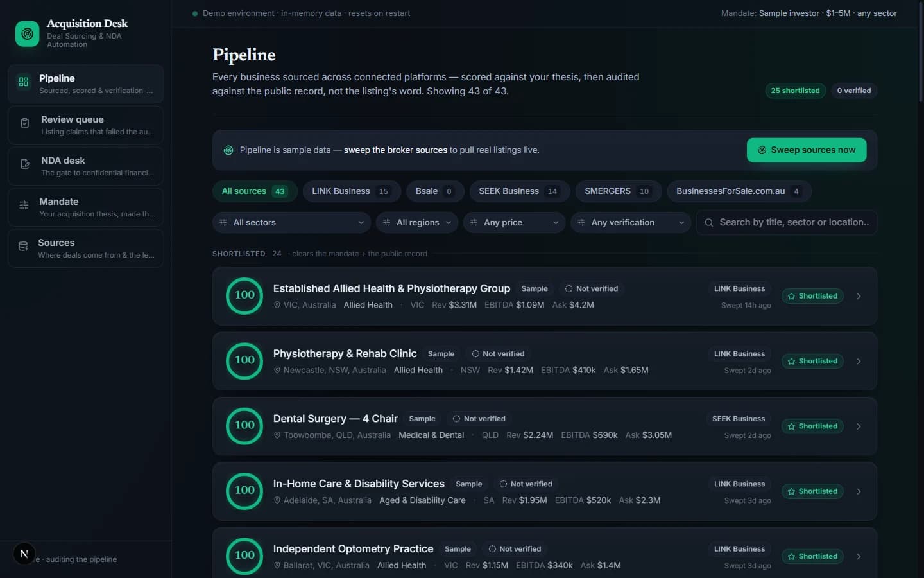Screen dimensions: 924x578
Task: Expand Independent Optometry Practice row chevron
Action: click(859, 556)
